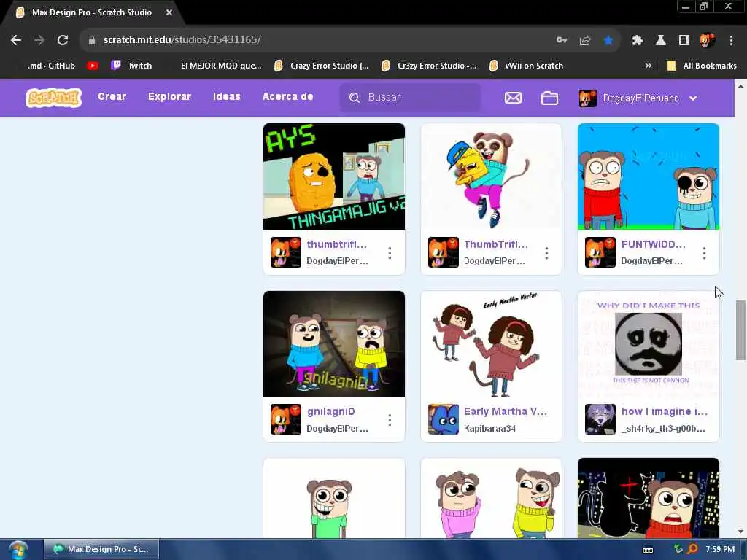The height and width of the screenshot is (560, 747).
Task: Open the Acerca de menu item
Action: [287, 97]
